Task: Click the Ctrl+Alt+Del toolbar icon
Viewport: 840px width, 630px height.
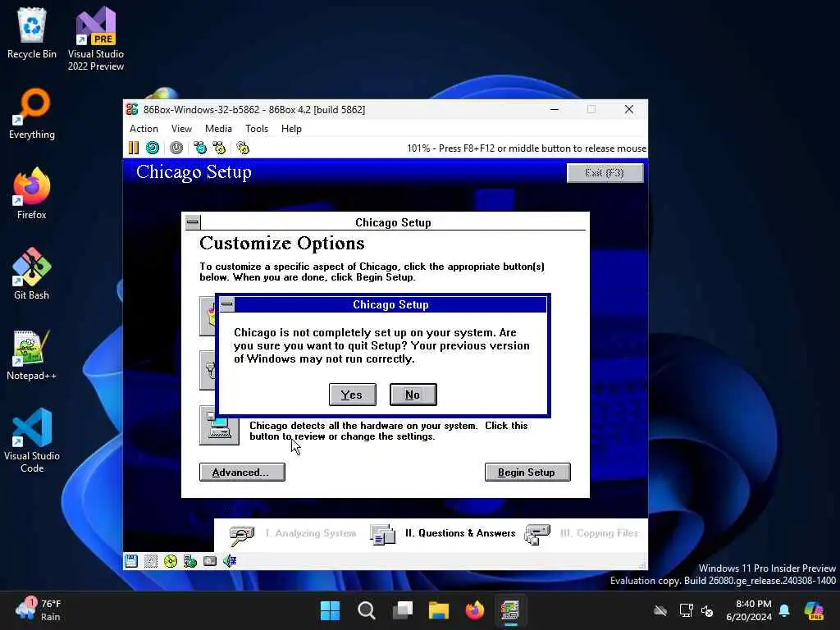Action: pos(200,148)
